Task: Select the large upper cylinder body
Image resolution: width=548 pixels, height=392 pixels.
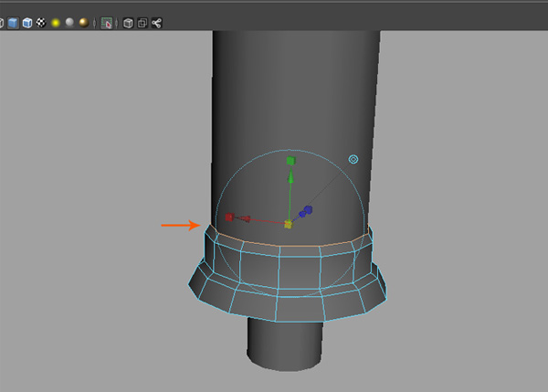Action: click(x=292, y=91)
